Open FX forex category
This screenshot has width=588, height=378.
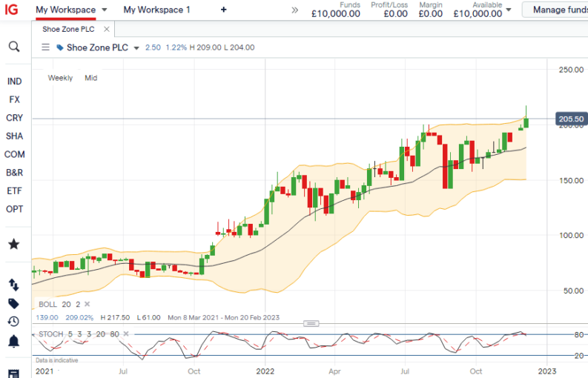pyautogui.click(x=14, y=99)
